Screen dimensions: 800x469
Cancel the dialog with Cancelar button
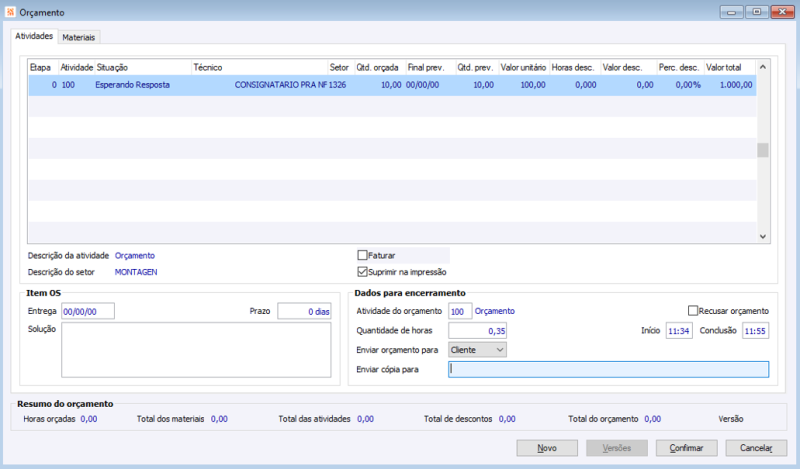[x=756, y=448]
